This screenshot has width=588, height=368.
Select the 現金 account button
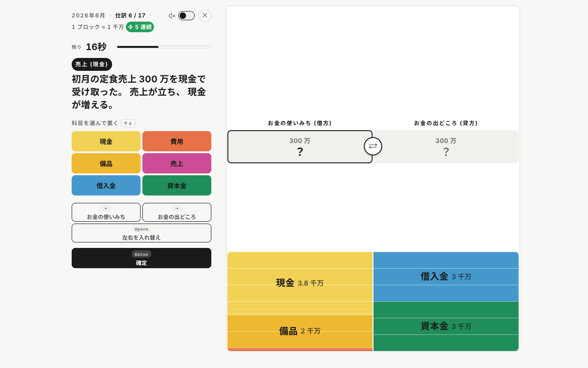[106, 141]
